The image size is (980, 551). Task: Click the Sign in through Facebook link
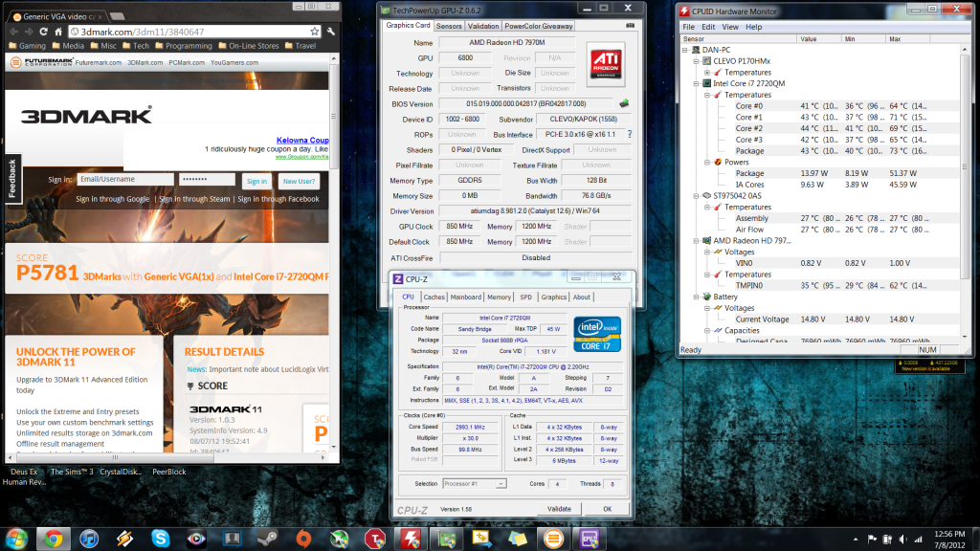click(x=278, y=199)
